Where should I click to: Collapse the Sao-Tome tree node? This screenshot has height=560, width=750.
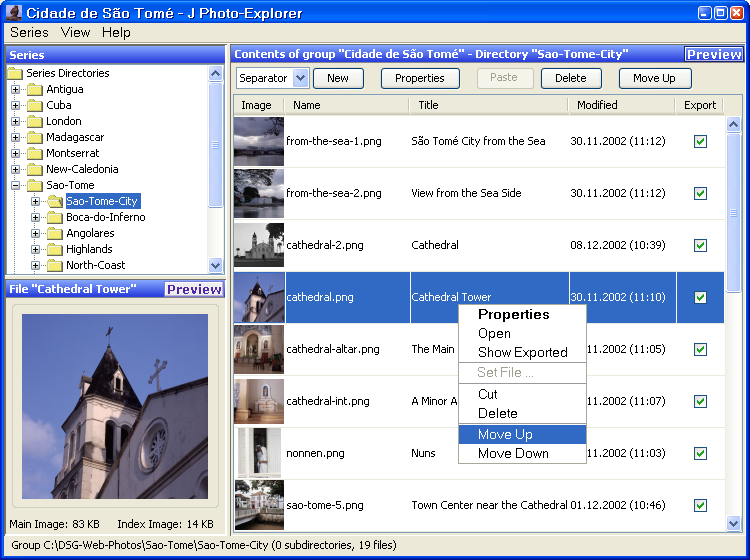point(16,185)
